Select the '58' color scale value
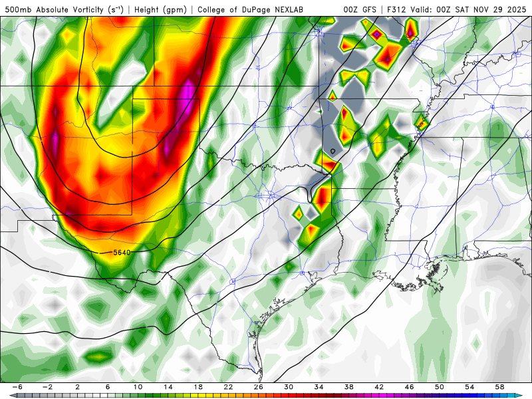This screenshot has height=399, width=532. (500, 387)
